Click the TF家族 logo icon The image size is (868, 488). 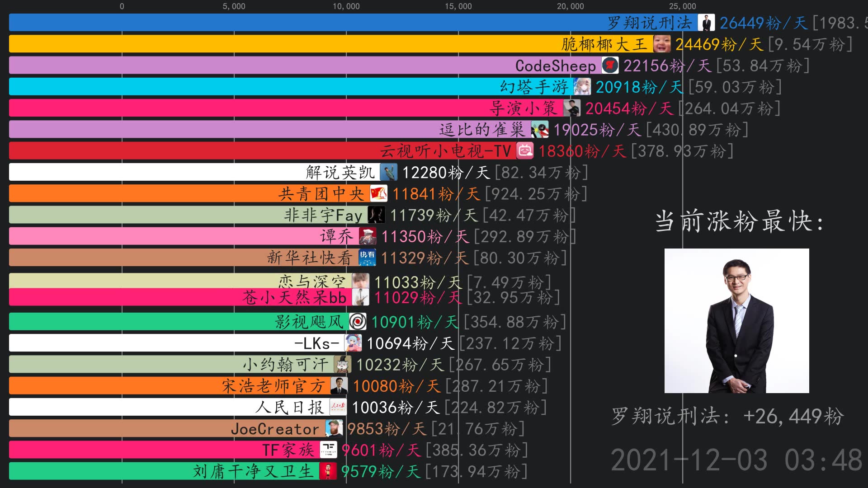point(328,450)
